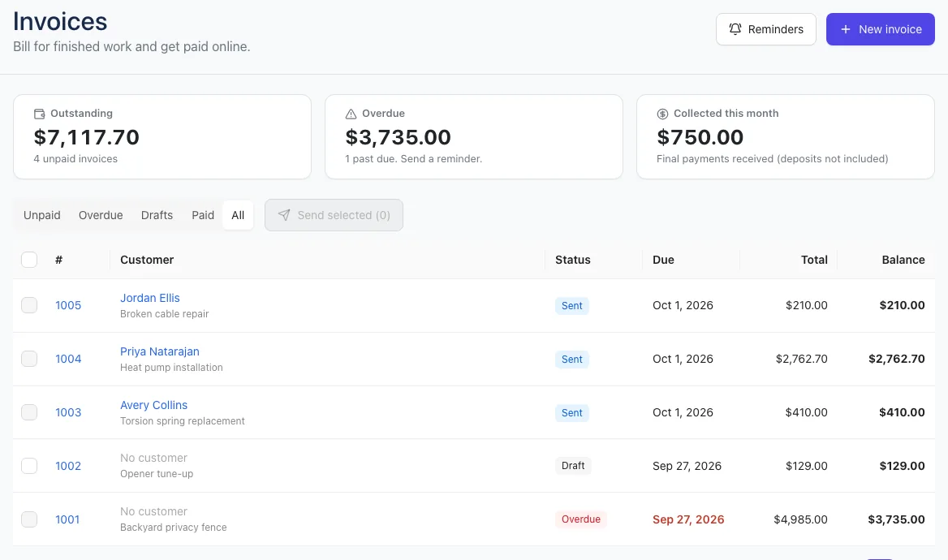Click the Draft status badge
The height and width of the screenshot is (560, 948).
[x=573, y=466]
